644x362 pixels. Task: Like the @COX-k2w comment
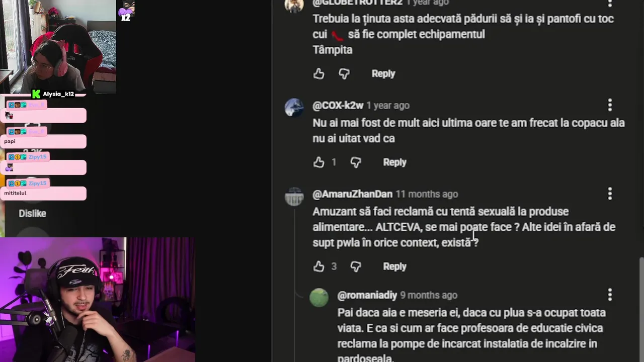point(319,162)
